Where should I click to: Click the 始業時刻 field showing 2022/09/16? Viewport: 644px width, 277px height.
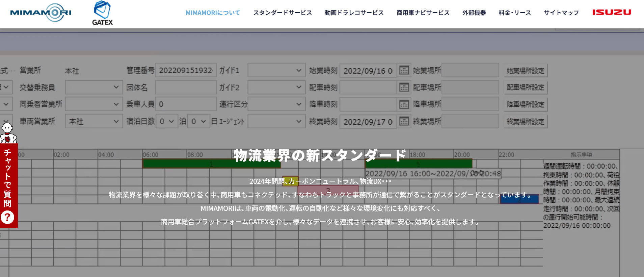point(368,70)
